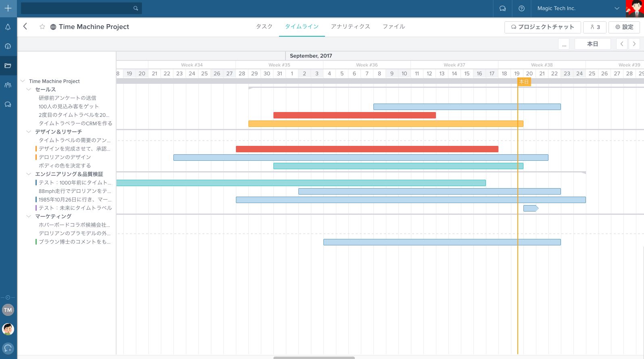Collapse the エンジニアリング＆品質検証 group
The width and height of the screenshot is (644, 359).
[x=29, y=174]
